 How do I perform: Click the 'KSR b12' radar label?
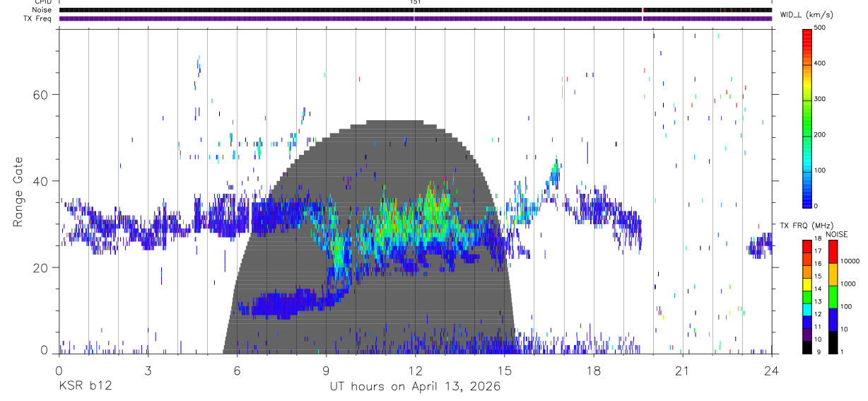point(85,387)
